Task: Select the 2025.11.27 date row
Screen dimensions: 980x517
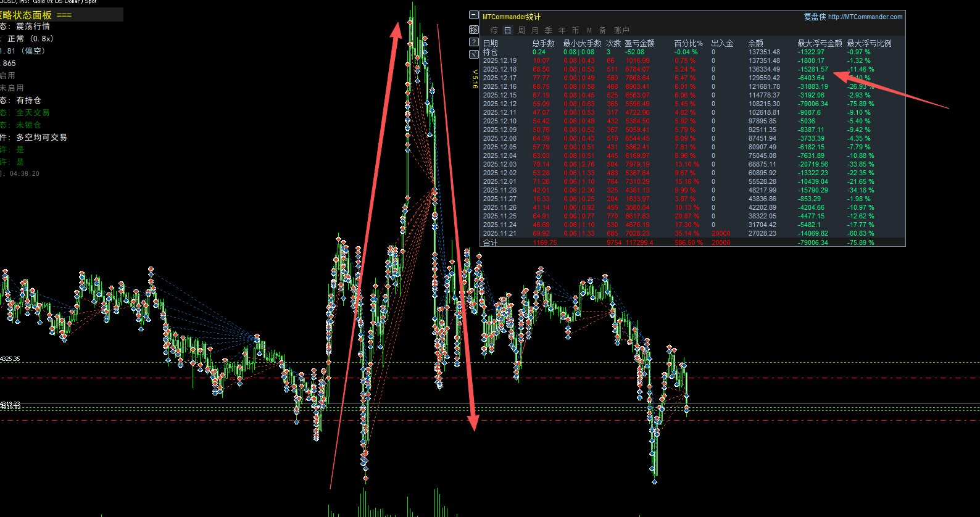Action: click(500, 199)
